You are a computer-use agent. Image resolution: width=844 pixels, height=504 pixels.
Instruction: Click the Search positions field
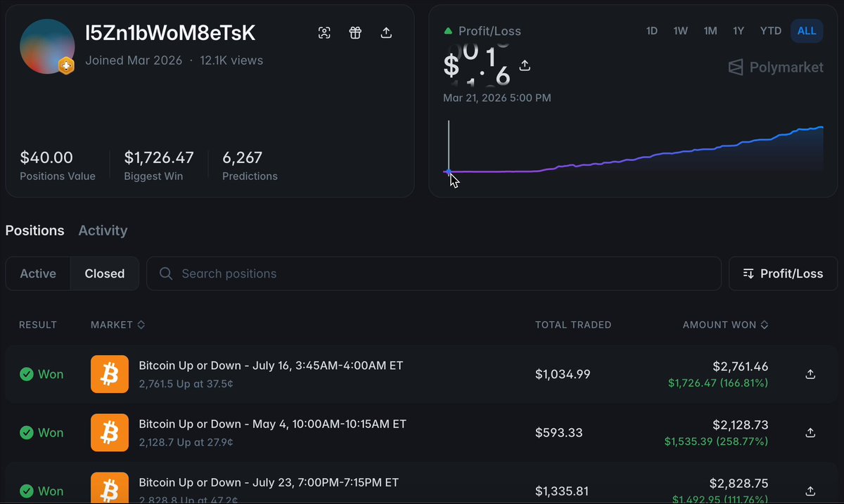434,273
